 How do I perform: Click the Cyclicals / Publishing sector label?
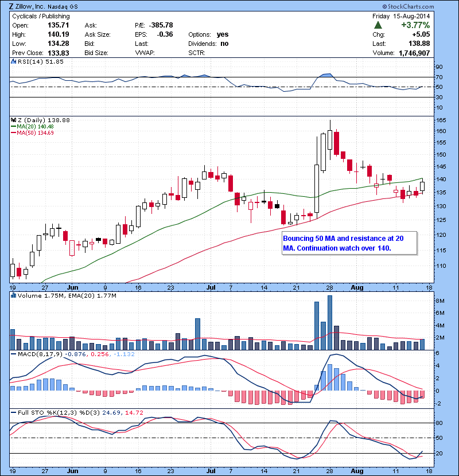click(x=41, y=16)
